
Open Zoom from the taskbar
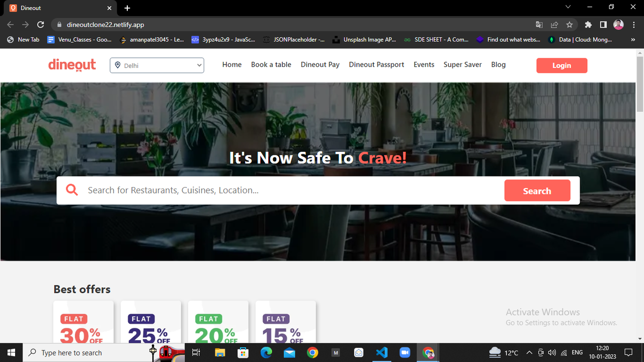click(x=405, y=352)
